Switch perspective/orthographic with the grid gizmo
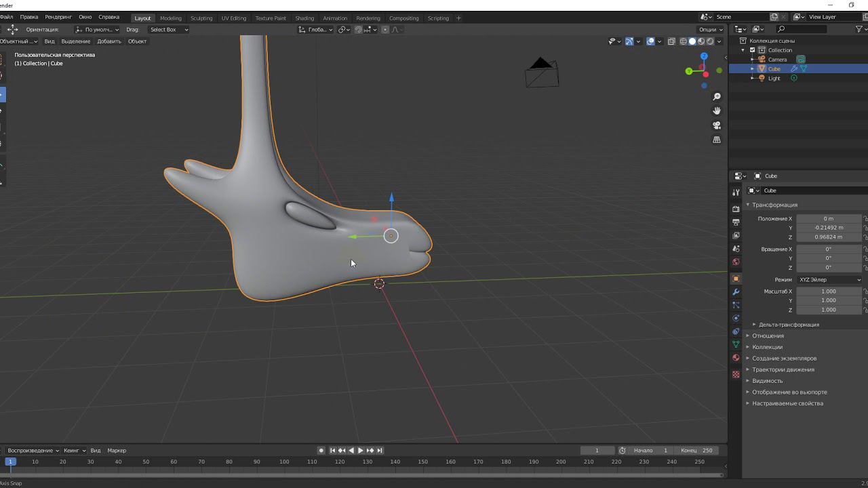The height and width of the screenshot is (488, 868). [717, 140]
